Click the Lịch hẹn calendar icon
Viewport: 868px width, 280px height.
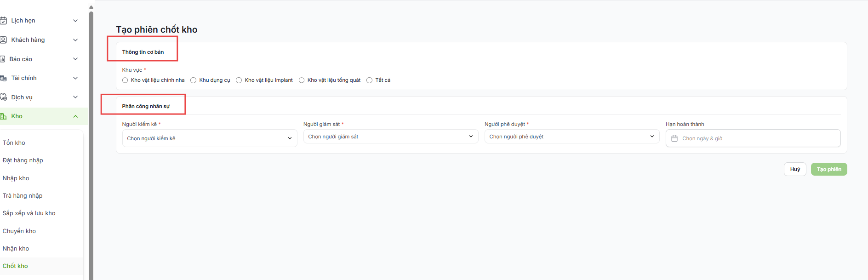coord(3,21)
